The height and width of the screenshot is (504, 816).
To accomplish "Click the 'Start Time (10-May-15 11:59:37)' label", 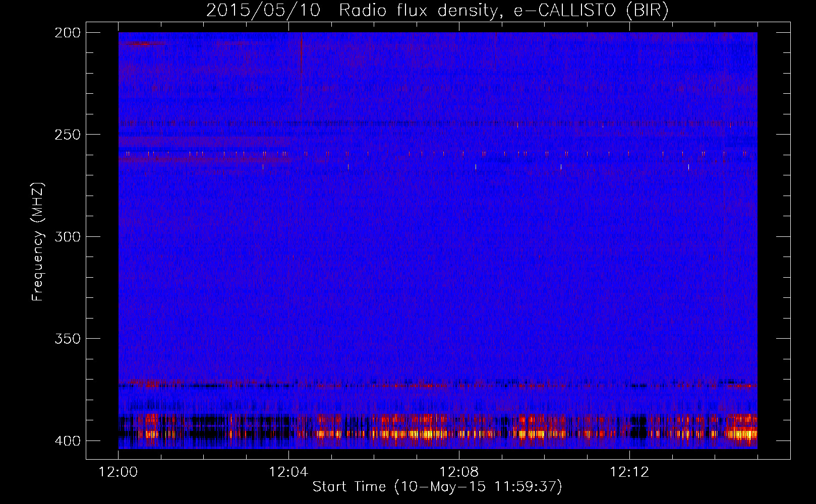I will coord(437,487).
